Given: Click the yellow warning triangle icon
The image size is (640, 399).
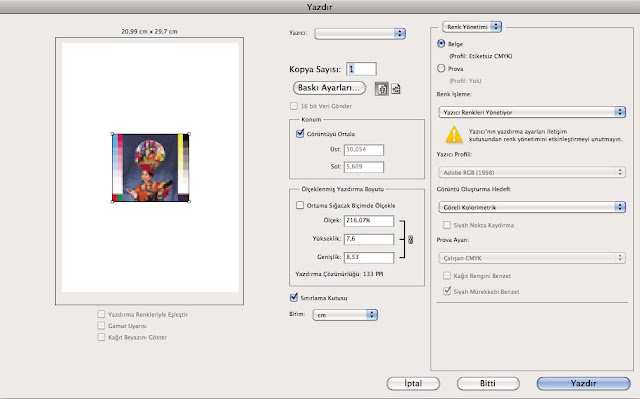Looking at the screenshot, I should coord(454,135).
